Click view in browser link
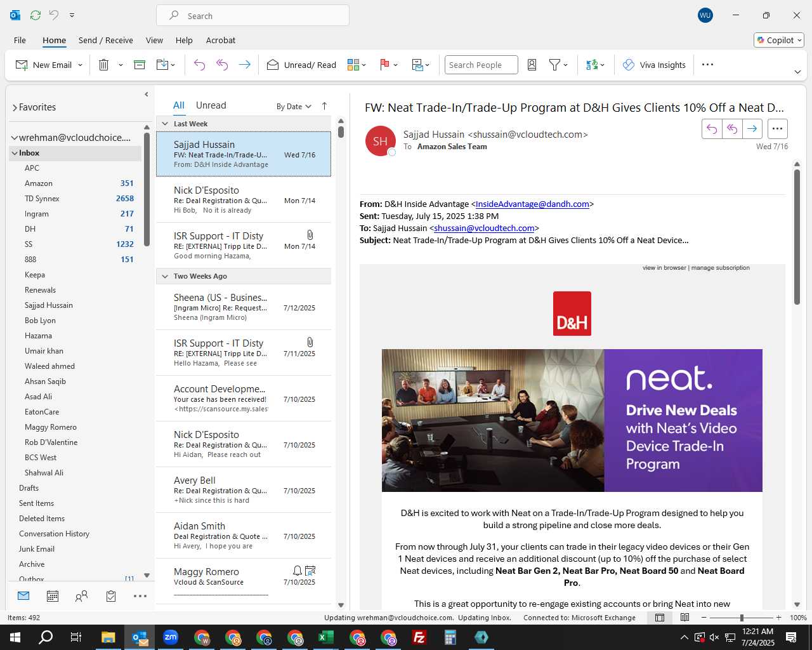The width and height of the screenshot is (812, 650). tap(664, 268)
